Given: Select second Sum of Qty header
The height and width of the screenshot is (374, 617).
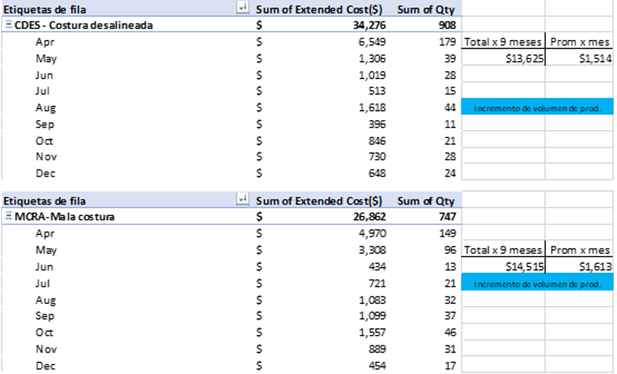Looking at the screenshot, I should coord(426,201).
